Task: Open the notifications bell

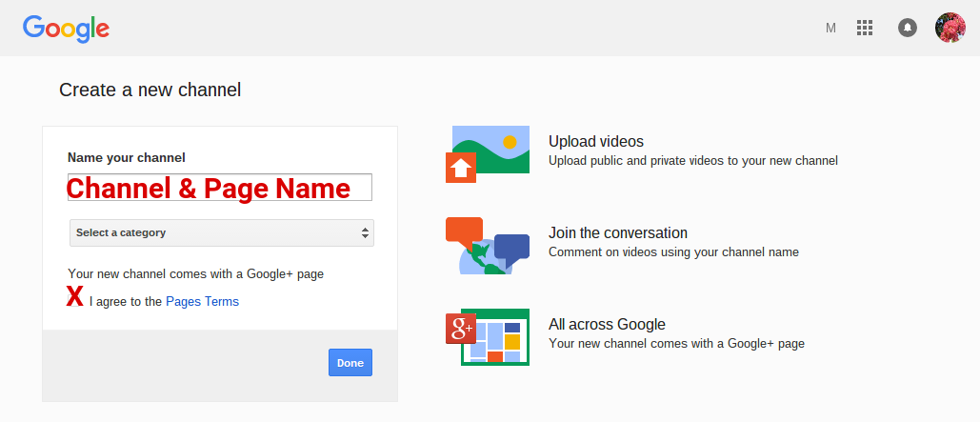Action: (908, 28)
